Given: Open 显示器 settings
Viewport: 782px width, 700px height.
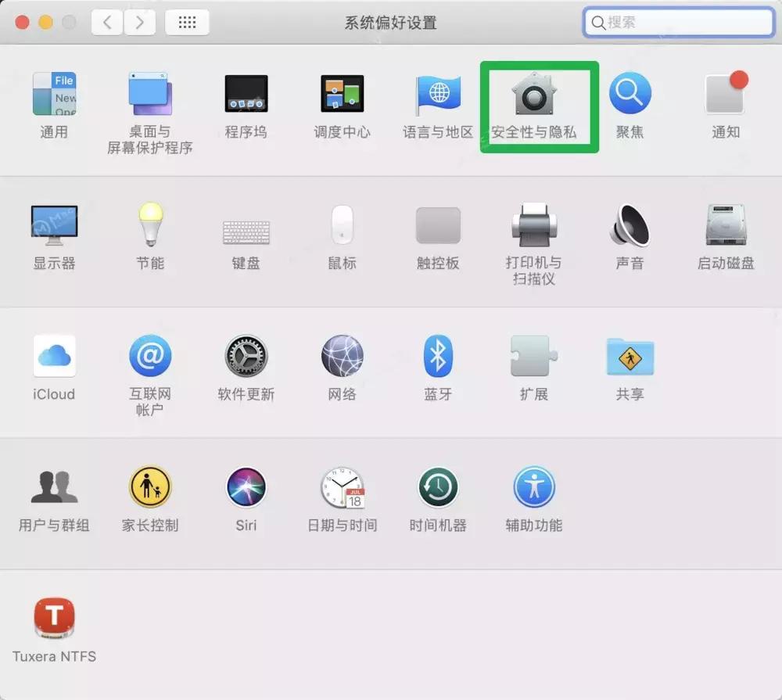Looking at the screenshot, I should click(x=54, y=227).
